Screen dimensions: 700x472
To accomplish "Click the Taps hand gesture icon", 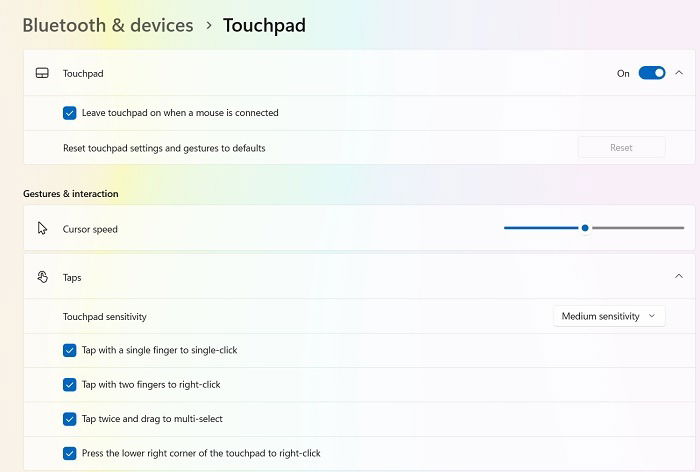I will (42, 277).
